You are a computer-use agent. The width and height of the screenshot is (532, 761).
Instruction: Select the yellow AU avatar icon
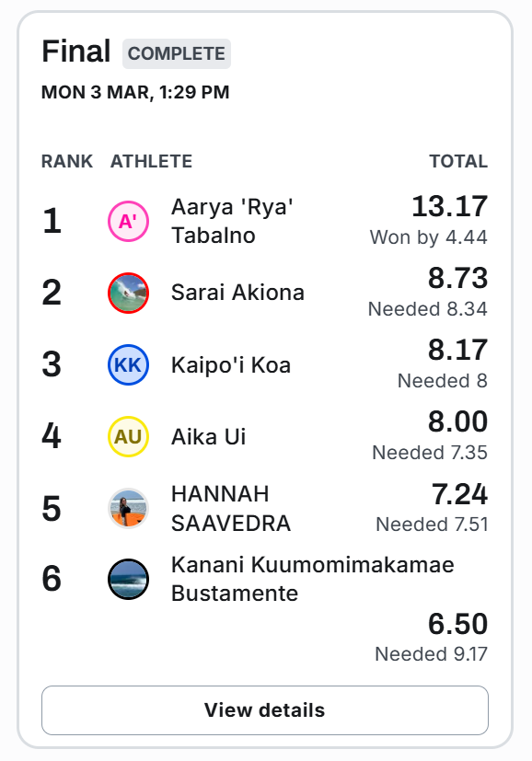point(128,437)
